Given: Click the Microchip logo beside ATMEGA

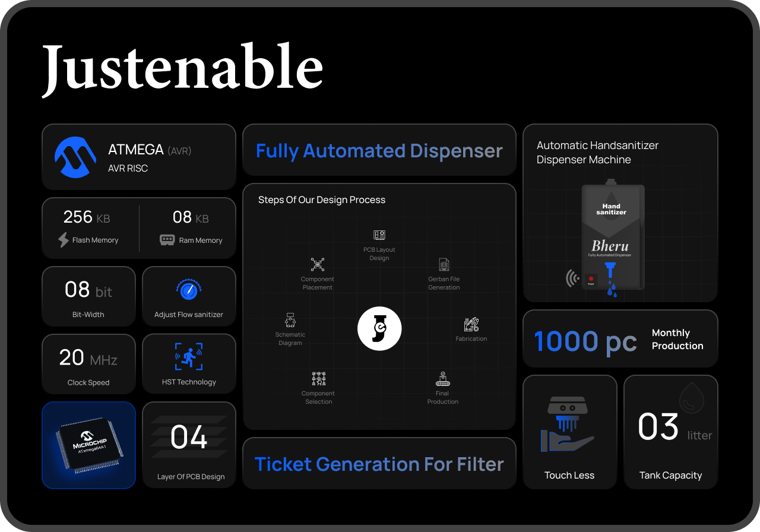Looking at the screenshot, I should [x=75, y=157].
